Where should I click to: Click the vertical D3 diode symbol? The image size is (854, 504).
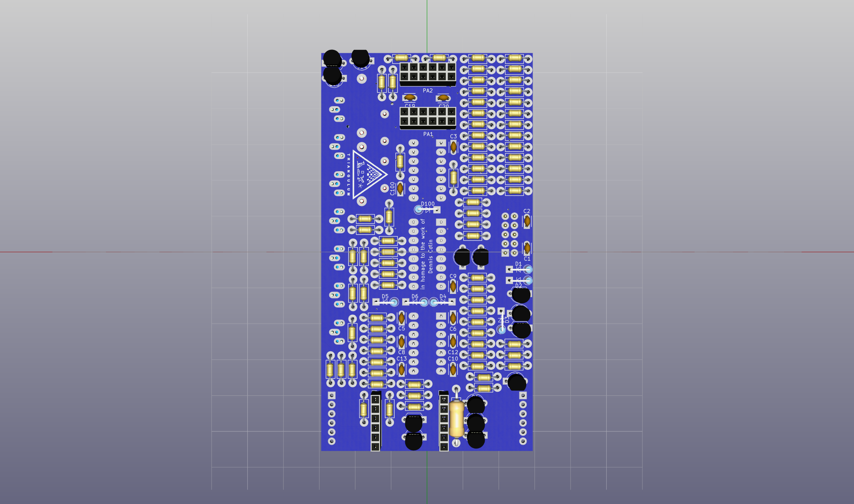tap(501, 320)
